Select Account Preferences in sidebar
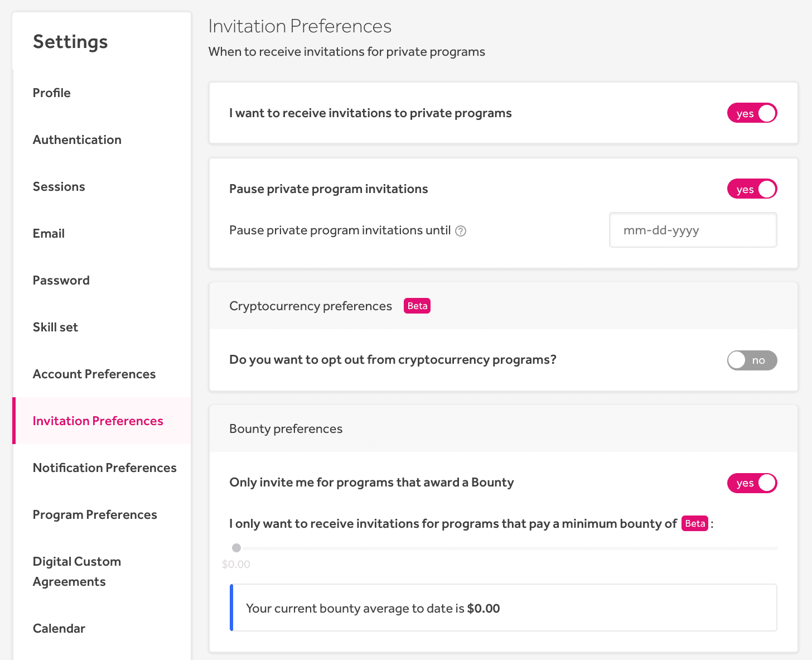Viewport: 812px width, 660px height. (94, 374)
